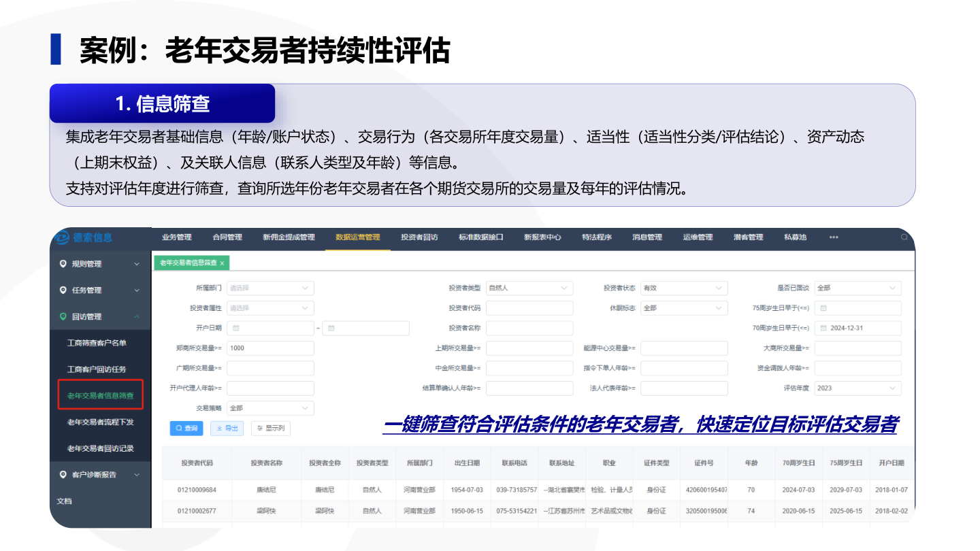Open the 特法程序 menu
This screenshot has height=551, width=980.
pos(597,237)
